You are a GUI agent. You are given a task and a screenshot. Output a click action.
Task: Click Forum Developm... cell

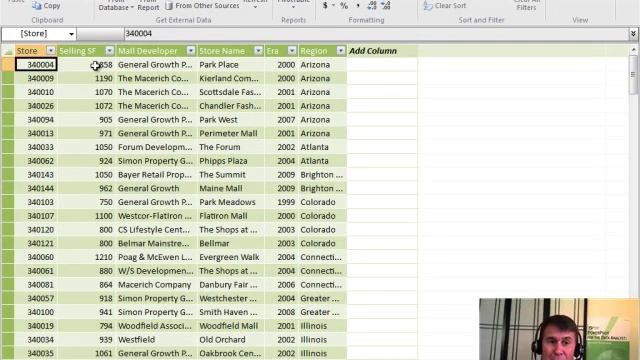pyautogui.click(x=156, y=147)
